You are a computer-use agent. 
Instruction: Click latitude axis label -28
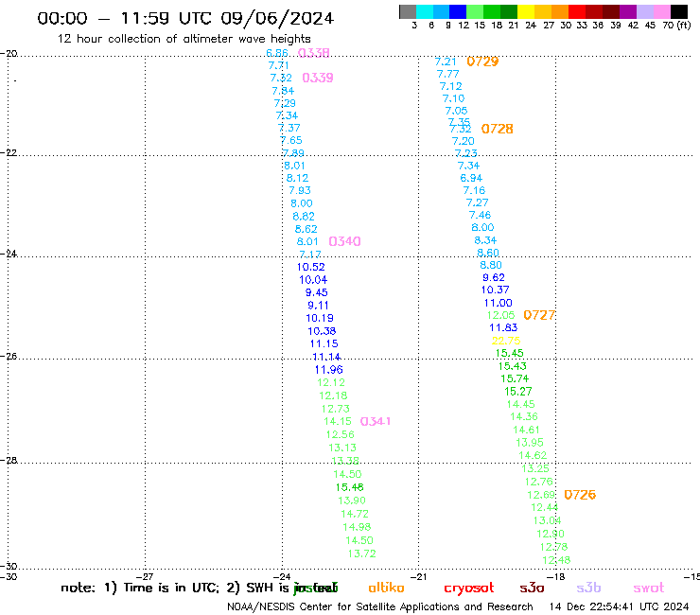[x=9, y=460]
